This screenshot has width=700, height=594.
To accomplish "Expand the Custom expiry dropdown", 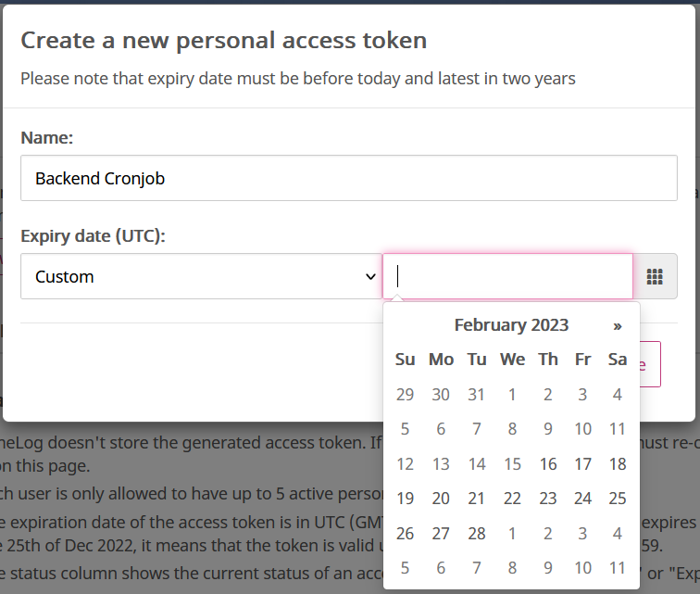I will (x=201, y=276).
